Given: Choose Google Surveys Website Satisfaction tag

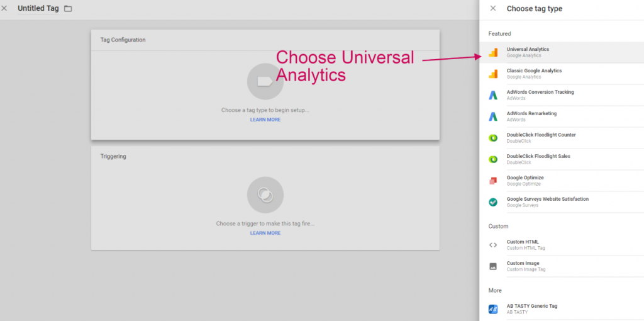Looking at the screenshot, I should [562, 202].
